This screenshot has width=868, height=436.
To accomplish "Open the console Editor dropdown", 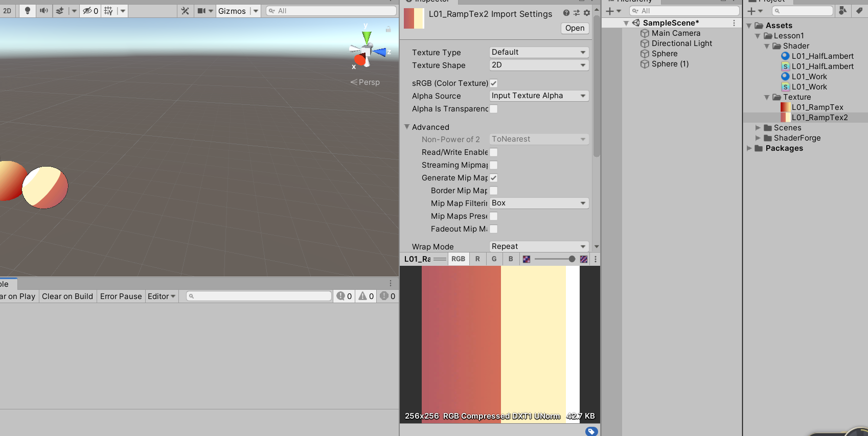I will 162,296.
